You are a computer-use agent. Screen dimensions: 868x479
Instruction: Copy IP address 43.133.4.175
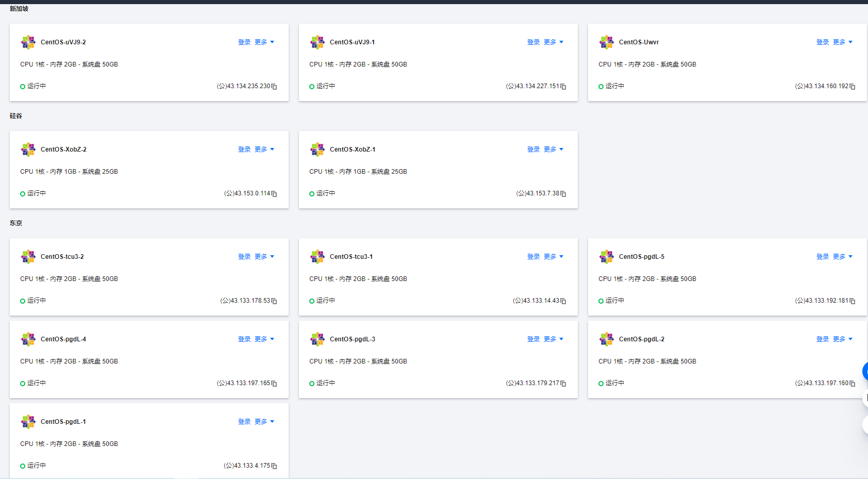coord(274,466)
